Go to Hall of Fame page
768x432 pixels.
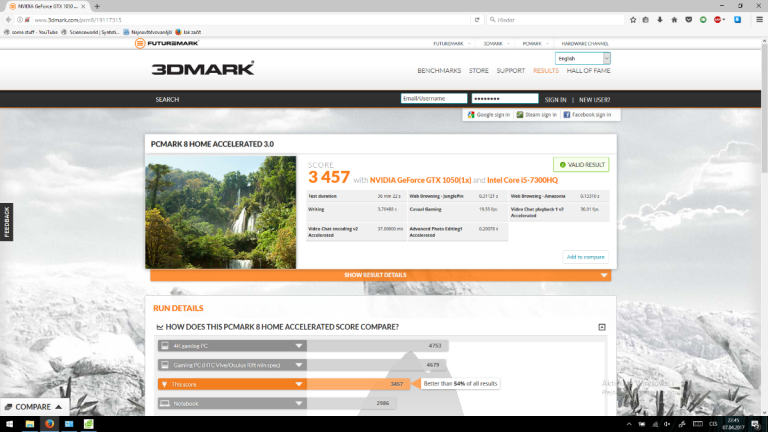[589, 71]
